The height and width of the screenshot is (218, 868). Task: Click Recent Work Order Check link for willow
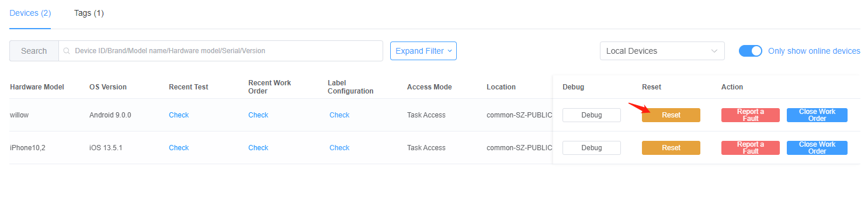click(x=258, y=115)
